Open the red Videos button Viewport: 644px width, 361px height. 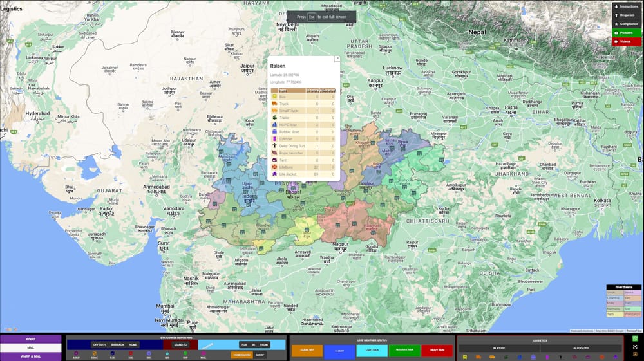627,41
